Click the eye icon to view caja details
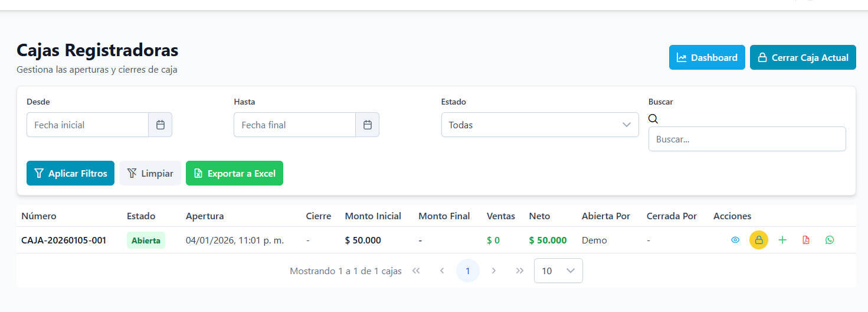This screenshot has width=868, height=312. coord(735,240)
